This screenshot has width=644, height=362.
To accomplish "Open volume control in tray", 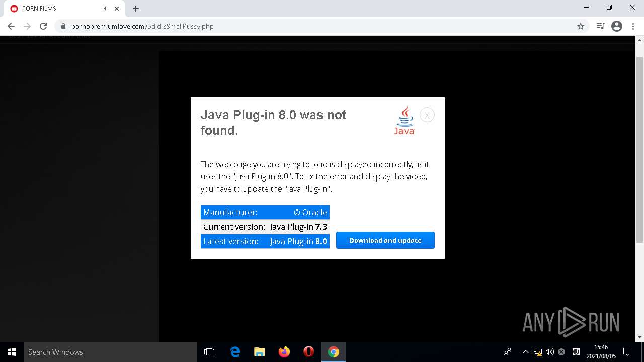I will pyautogui.click(x=550, y=352).
